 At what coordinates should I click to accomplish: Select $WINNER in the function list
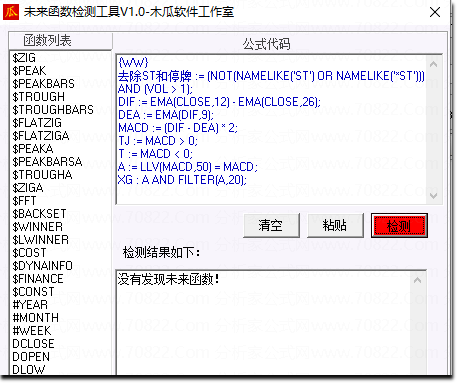tap(37, 227)
